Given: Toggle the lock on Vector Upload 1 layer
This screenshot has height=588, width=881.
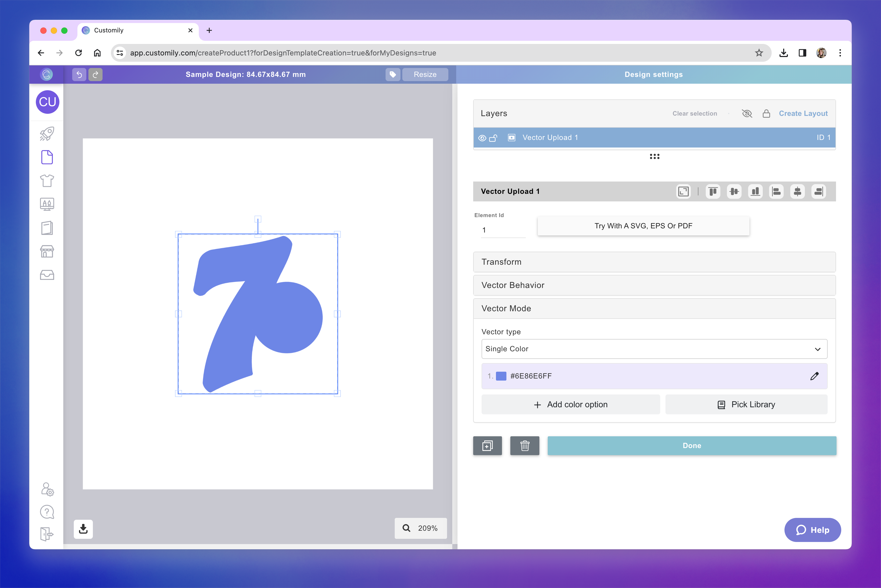Looking at the screenshot, I should click(x=494, y=138).
